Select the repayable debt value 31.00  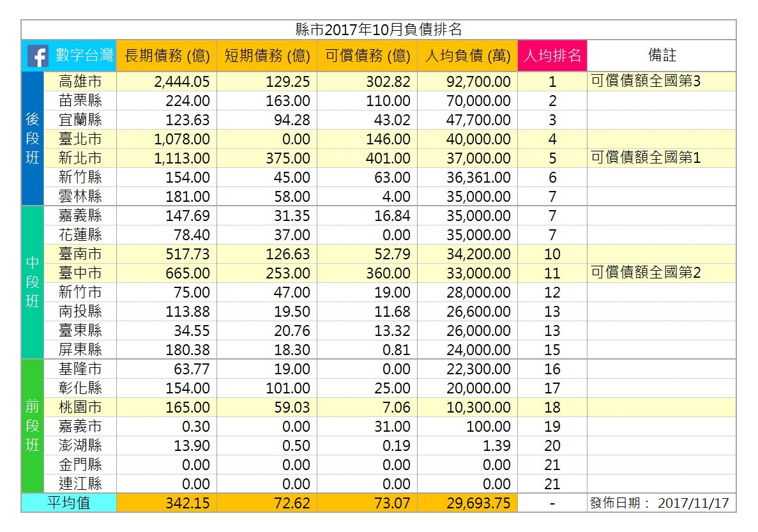click(x=392, y=427)
